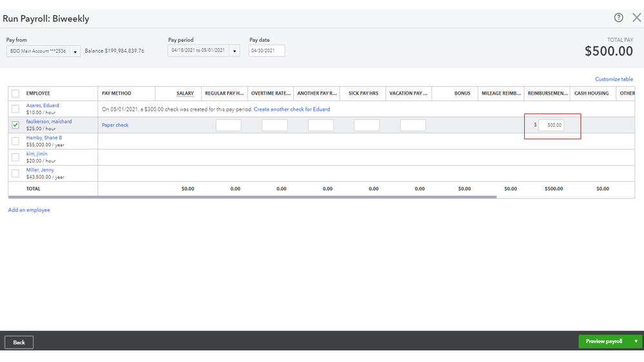Click the Preview payroll button
Image resolution: width=644 pixels, height=362 pixels.
pos(604,341)
